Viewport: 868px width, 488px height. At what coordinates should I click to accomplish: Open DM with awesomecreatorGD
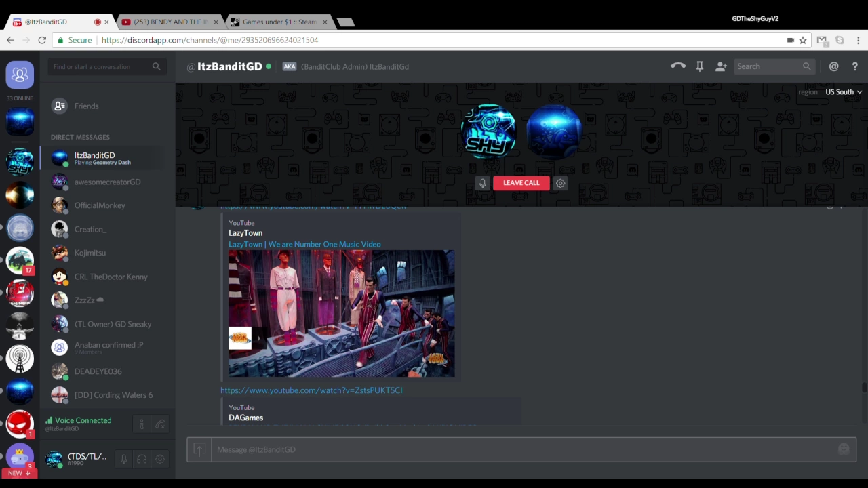[107, 182]
